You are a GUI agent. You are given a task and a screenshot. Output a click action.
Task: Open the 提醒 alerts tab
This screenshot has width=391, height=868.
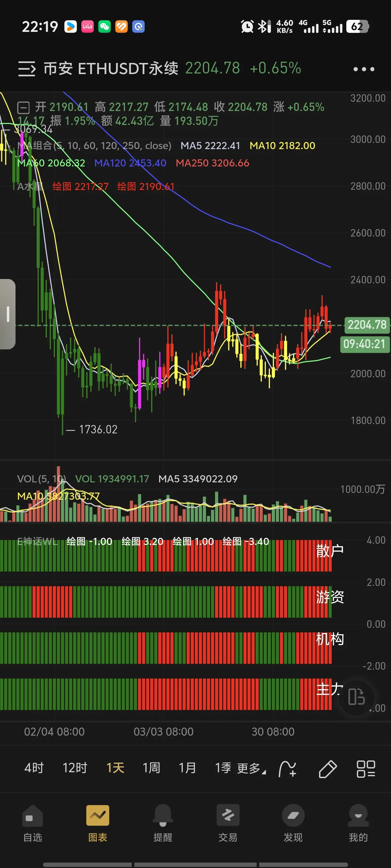(163, 823)
